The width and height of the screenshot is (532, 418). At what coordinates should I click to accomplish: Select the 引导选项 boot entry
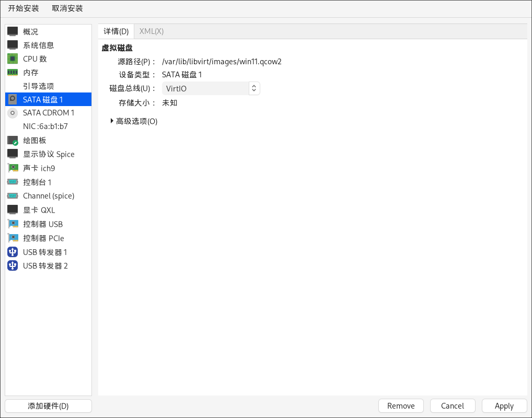click(x=36, y=86)
